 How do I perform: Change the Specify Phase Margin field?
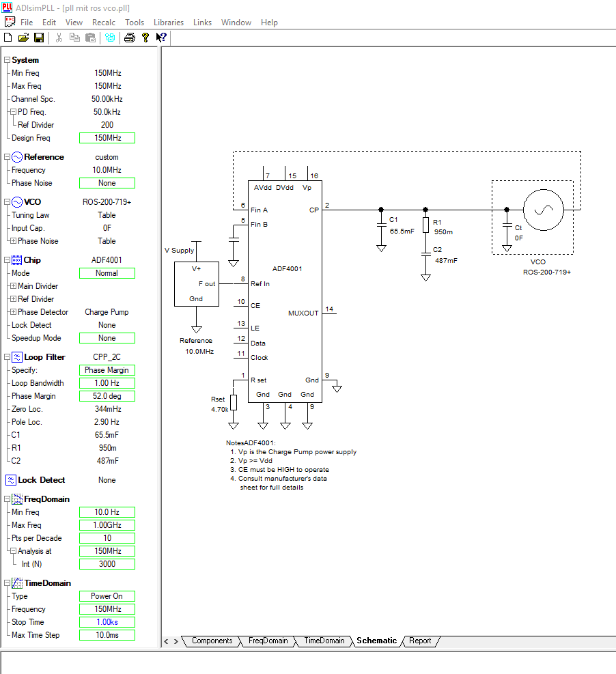[107, 370]
